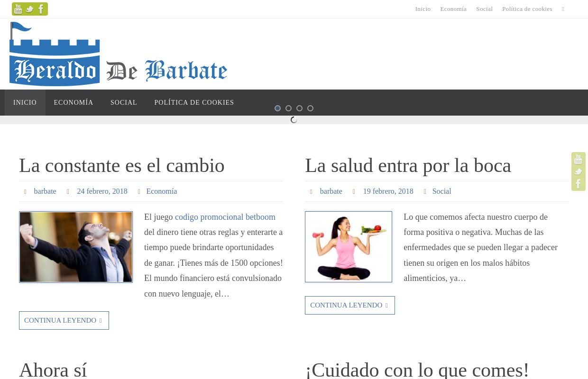
Task: Click the Heraldo De Barbate site logo
Action: (x=119, y=54)
